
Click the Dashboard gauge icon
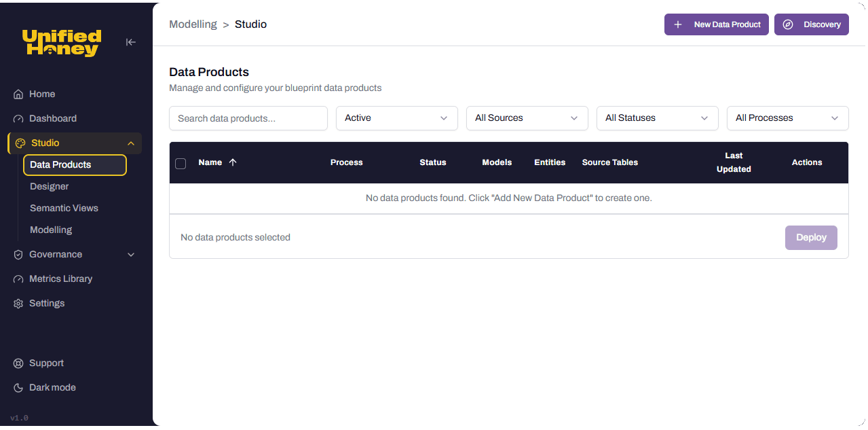click(x=18, y=119)
